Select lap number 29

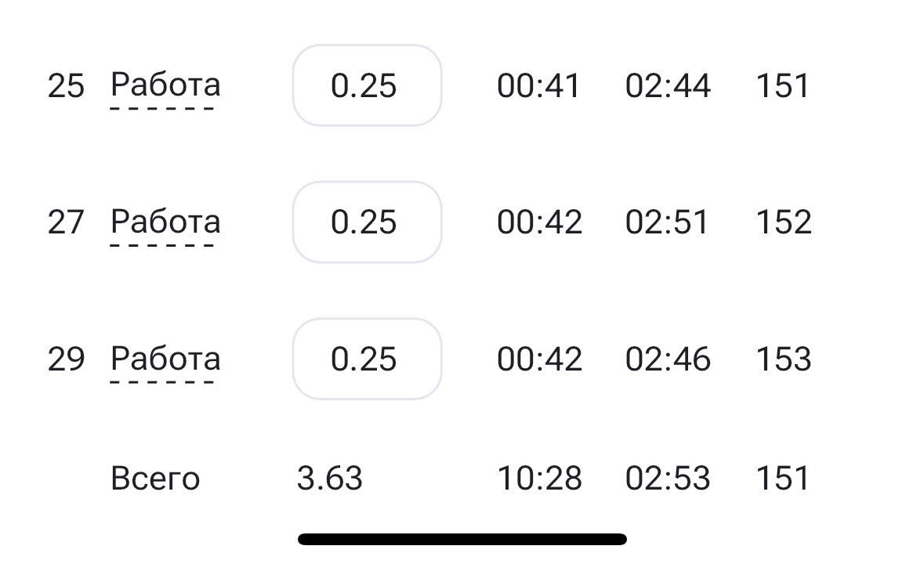pyautogui.click(x=66, y=359)
